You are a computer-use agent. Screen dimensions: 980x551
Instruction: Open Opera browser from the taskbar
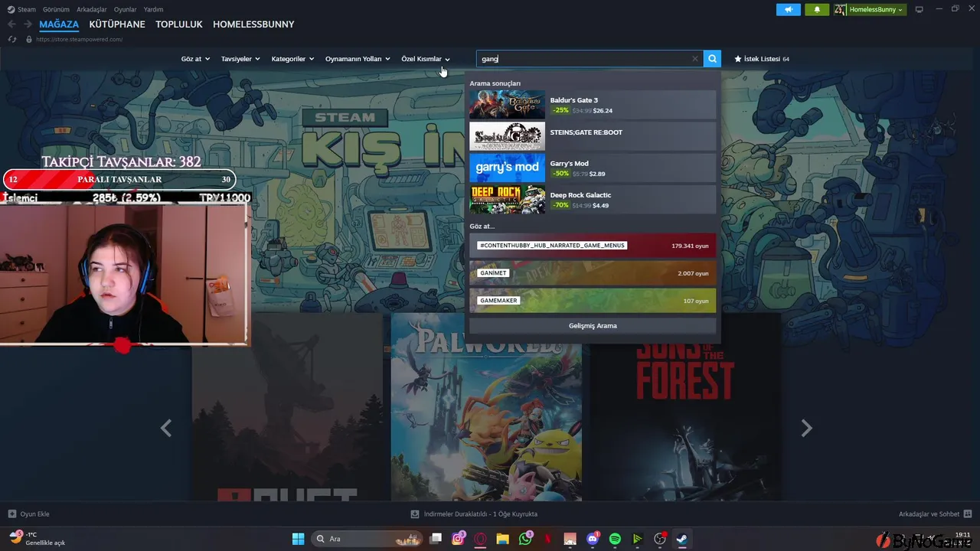(480, 539)
